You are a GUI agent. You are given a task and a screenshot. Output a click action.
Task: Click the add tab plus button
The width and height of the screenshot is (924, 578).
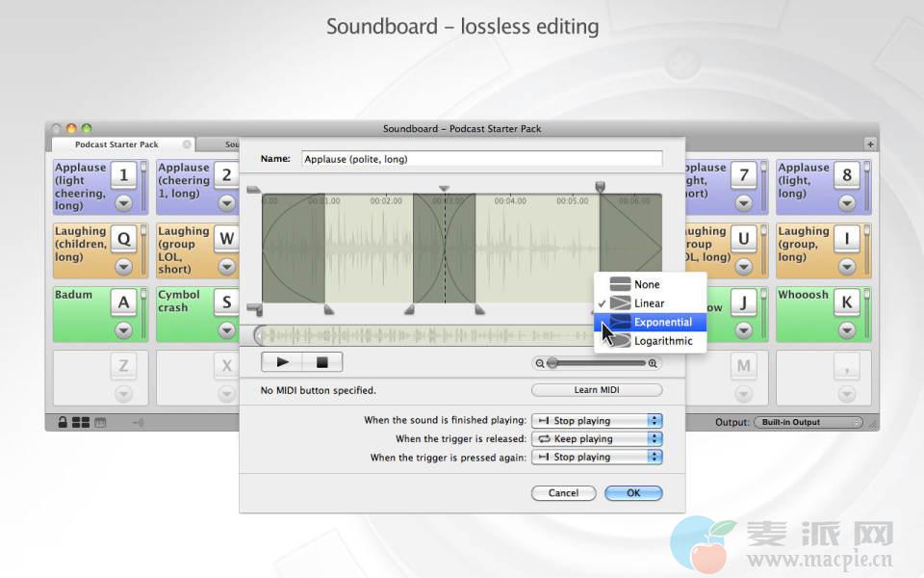(x=870, y=144)
